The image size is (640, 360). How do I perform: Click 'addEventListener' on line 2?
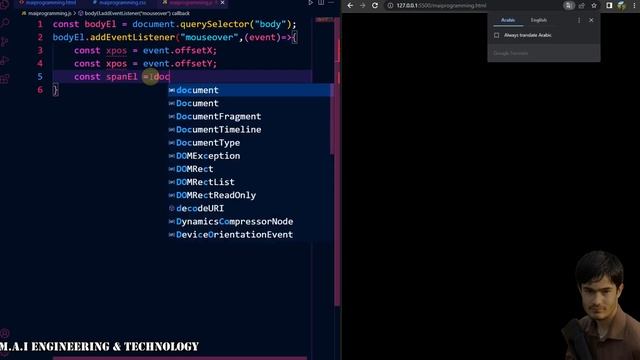pos(132,37)
